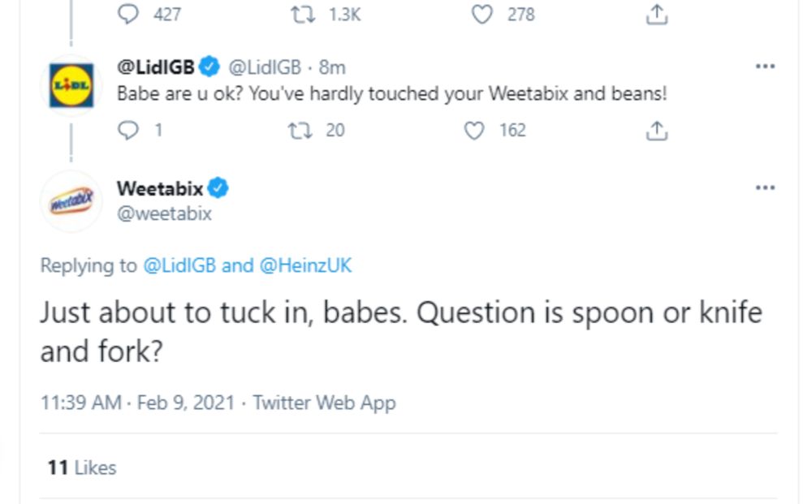Screen dimensions: 812x504
Task: Like the LidlGB Weetabix and beans tweet
Action: [474, 130]
